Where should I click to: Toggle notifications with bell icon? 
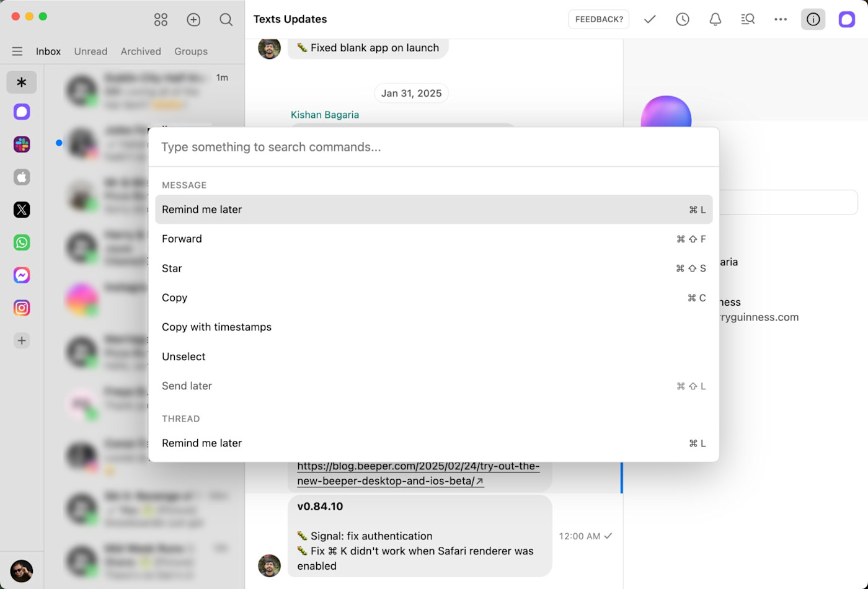click(715, 19)
